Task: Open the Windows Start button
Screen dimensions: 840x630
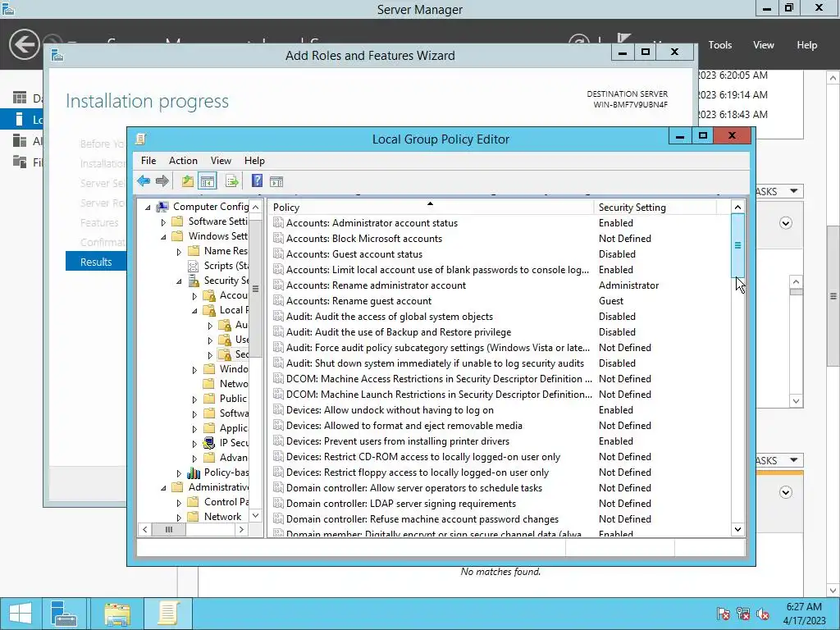Action: 21,614
